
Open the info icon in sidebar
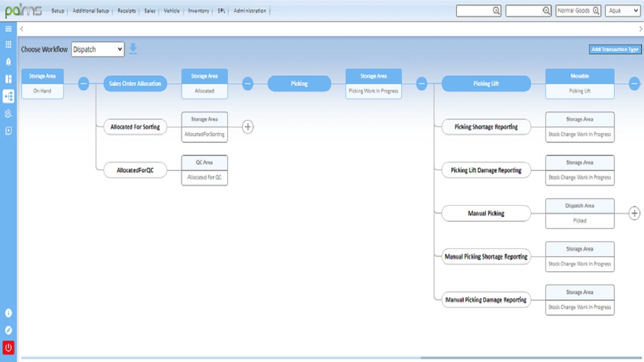pos(8,313)
